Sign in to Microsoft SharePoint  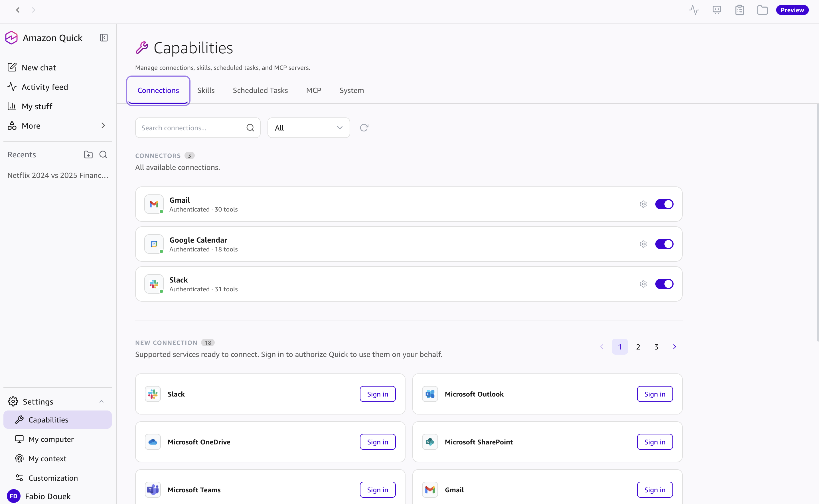[654, 442]
